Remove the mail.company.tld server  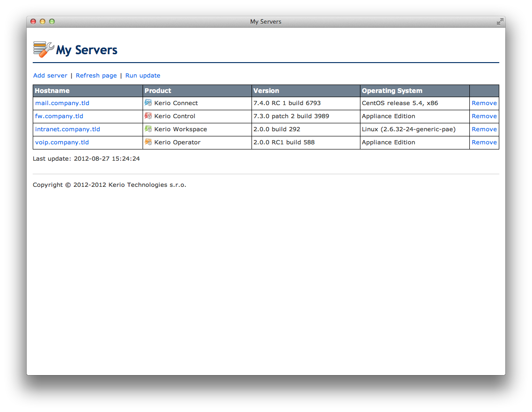pos(484,103)
